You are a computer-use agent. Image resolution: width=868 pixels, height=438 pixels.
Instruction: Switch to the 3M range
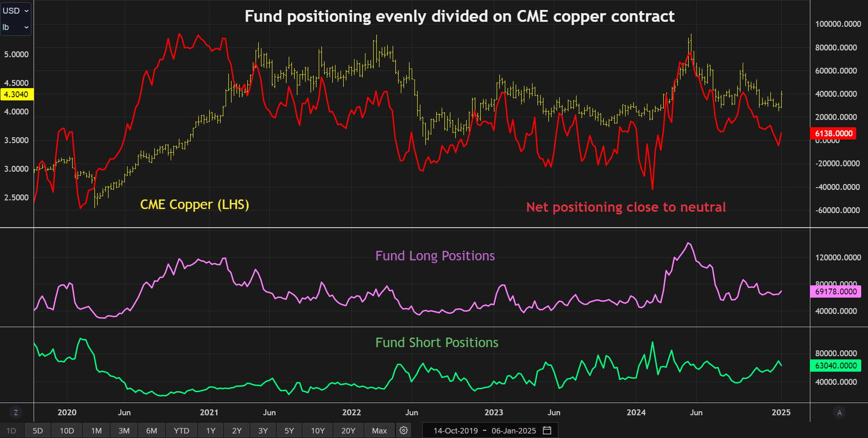click(124, 431)
